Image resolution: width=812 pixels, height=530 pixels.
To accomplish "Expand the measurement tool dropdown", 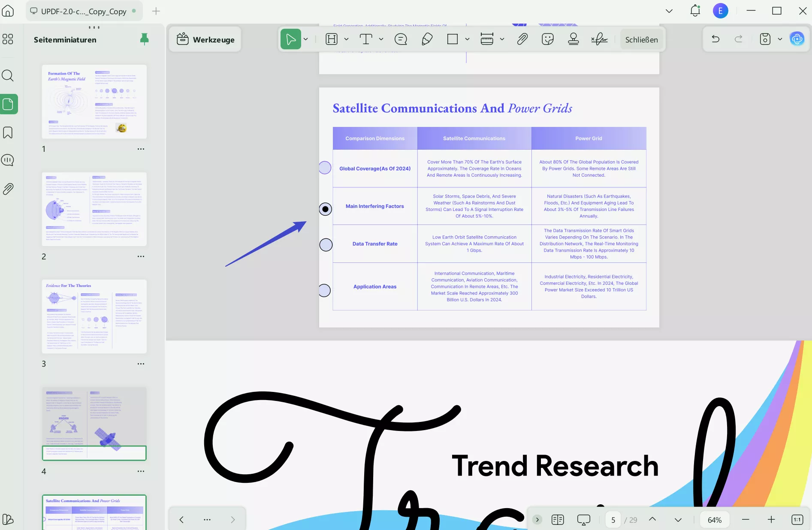I will click(x=502, y=39).
